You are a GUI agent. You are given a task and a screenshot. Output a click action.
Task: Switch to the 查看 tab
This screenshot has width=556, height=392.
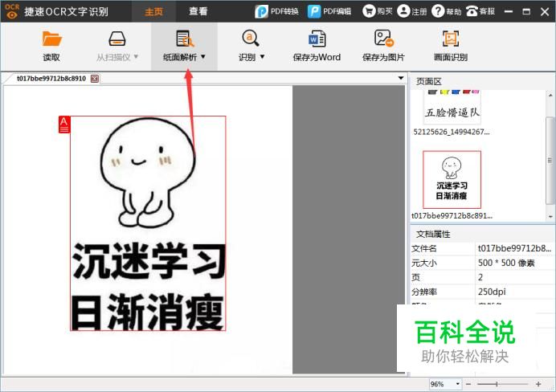198,12
